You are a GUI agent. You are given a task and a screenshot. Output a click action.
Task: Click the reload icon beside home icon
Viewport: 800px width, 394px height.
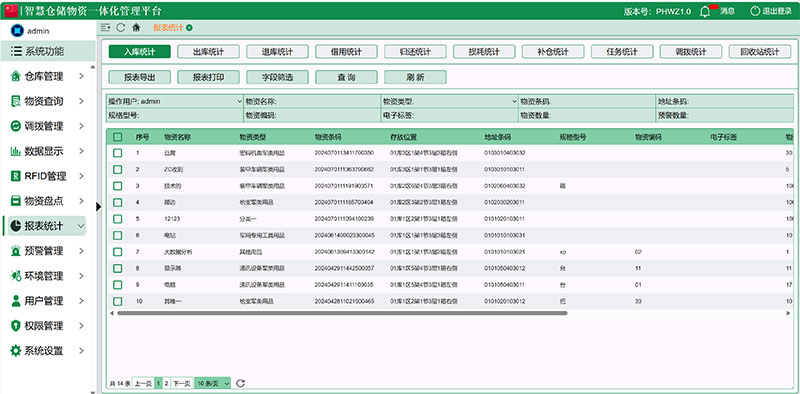[x=121, y=28]
